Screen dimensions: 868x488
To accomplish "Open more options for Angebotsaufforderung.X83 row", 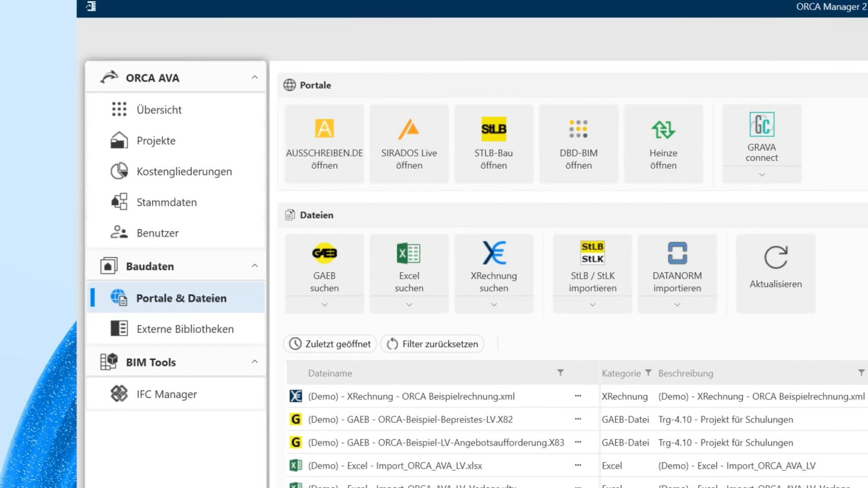I will [x=578, y=442].
